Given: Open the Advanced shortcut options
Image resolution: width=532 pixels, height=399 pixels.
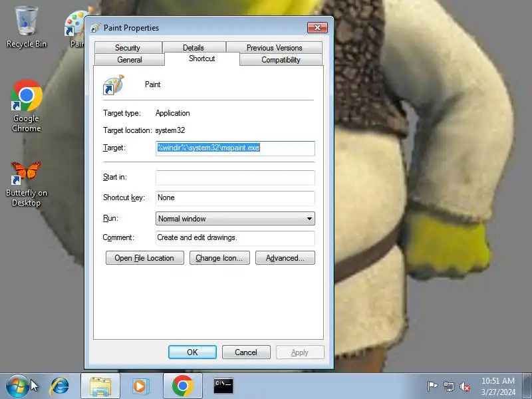Looking at the screenshot, I should point(285,258).
